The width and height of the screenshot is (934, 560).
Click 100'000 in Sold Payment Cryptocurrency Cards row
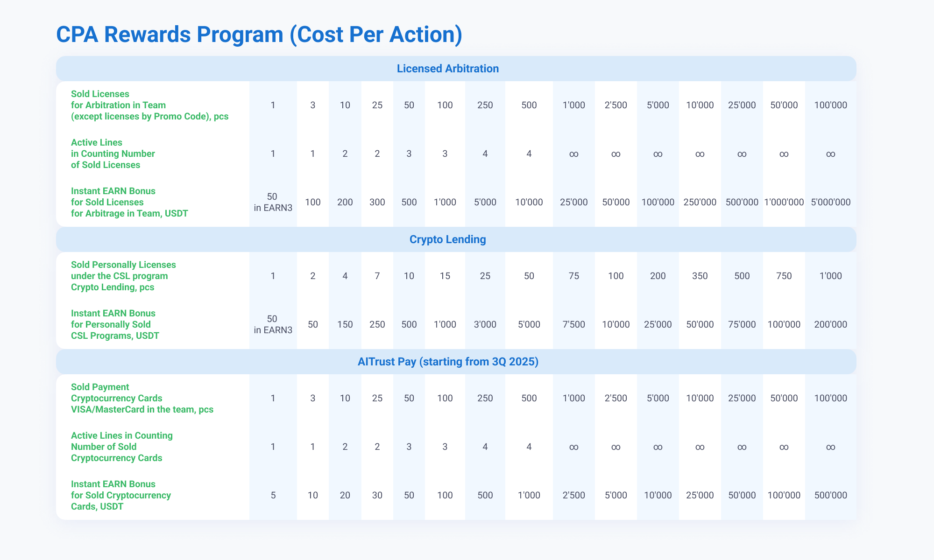[830, 398]
